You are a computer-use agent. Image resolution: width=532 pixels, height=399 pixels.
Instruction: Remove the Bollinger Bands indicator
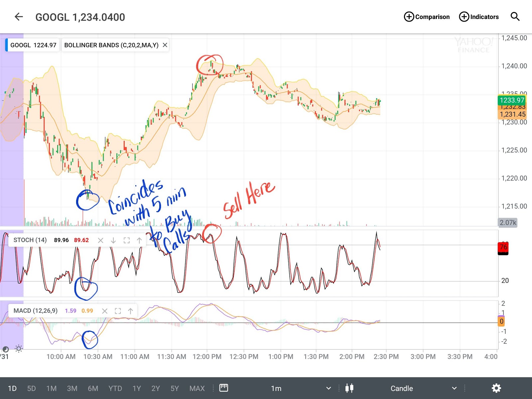click(165, 45)
